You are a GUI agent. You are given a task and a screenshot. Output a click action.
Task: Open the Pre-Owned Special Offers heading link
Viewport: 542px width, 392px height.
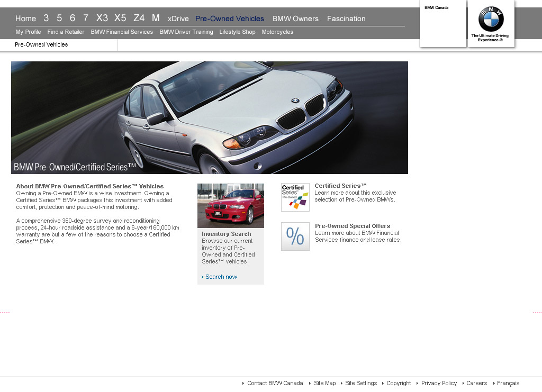tap(353, 226)
